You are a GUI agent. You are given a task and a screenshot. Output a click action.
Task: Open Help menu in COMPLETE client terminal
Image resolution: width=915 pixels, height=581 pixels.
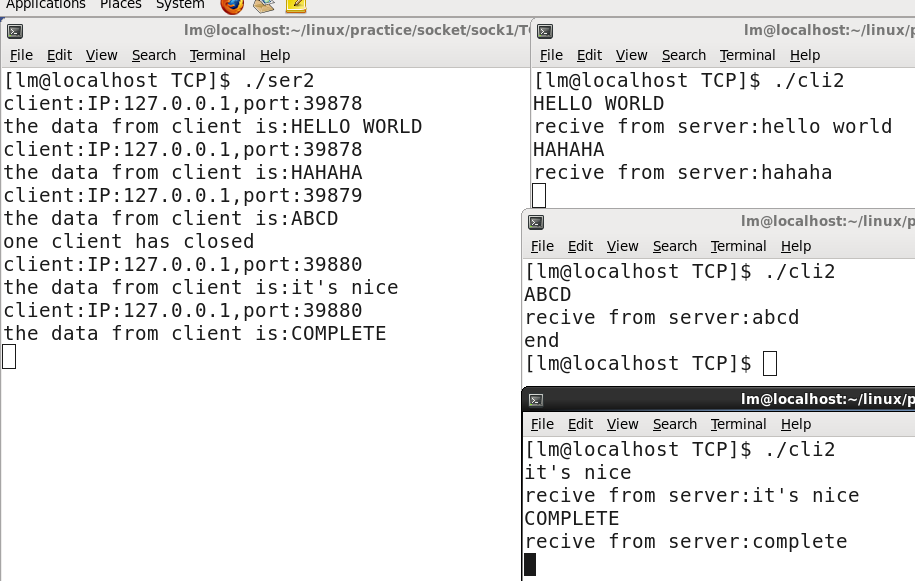point(795,425)
